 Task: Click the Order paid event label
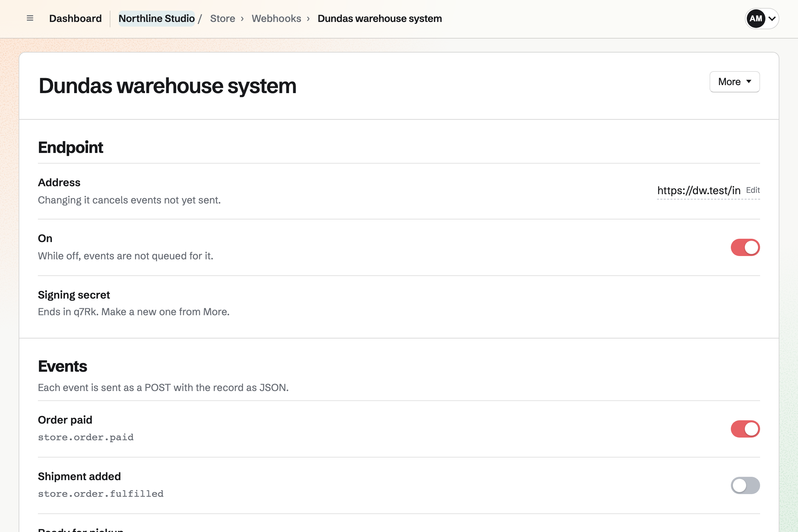[65, 420]
